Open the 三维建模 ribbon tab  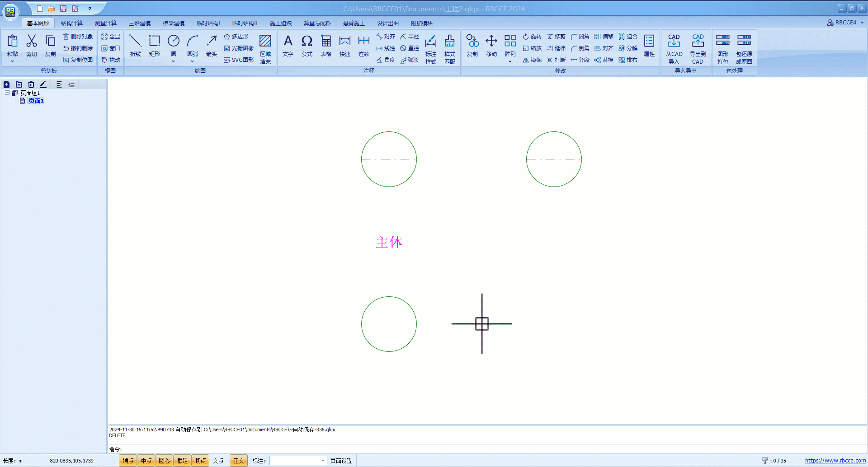coord(140,23)
